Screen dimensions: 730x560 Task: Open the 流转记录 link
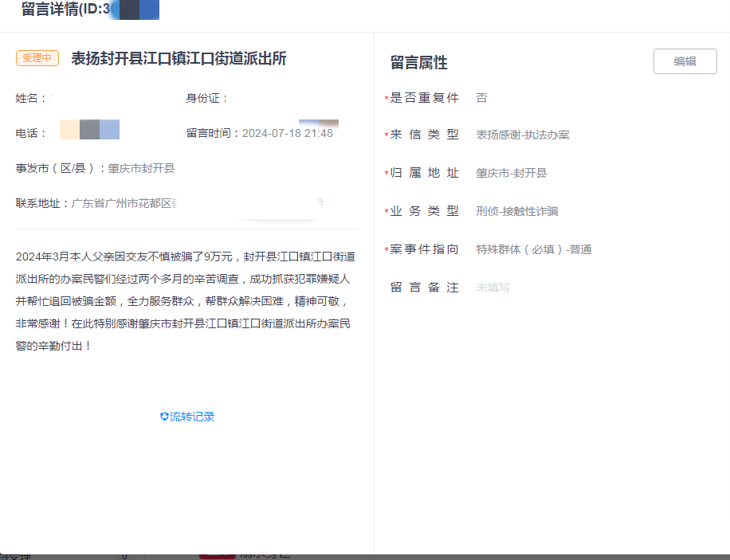[192, 417]
